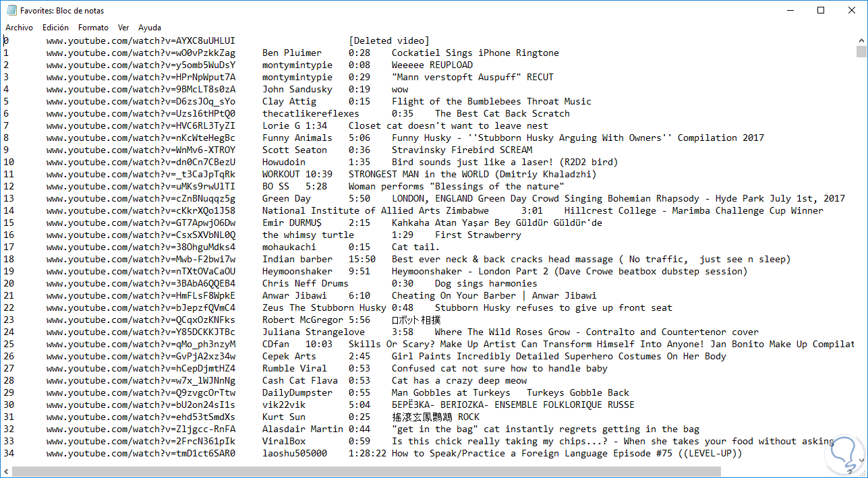Click on "BO SS" author name
868x478 pixels.
click(x=276, y=186)
